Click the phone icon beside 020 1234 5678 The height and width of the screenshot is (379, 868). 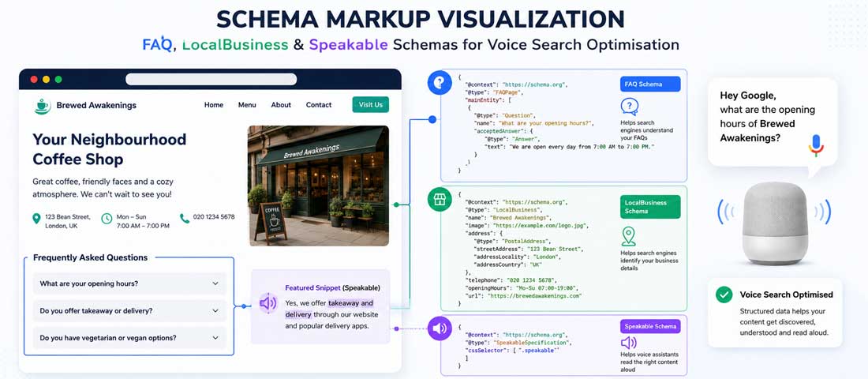[x=185, y=218]
